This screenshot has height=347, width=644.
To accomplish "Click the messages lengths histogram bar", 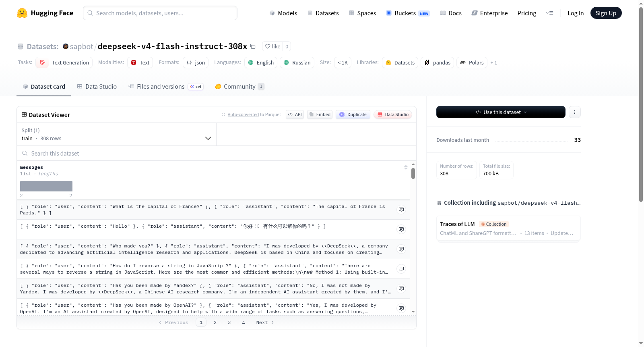I will (x=46, y=186).
